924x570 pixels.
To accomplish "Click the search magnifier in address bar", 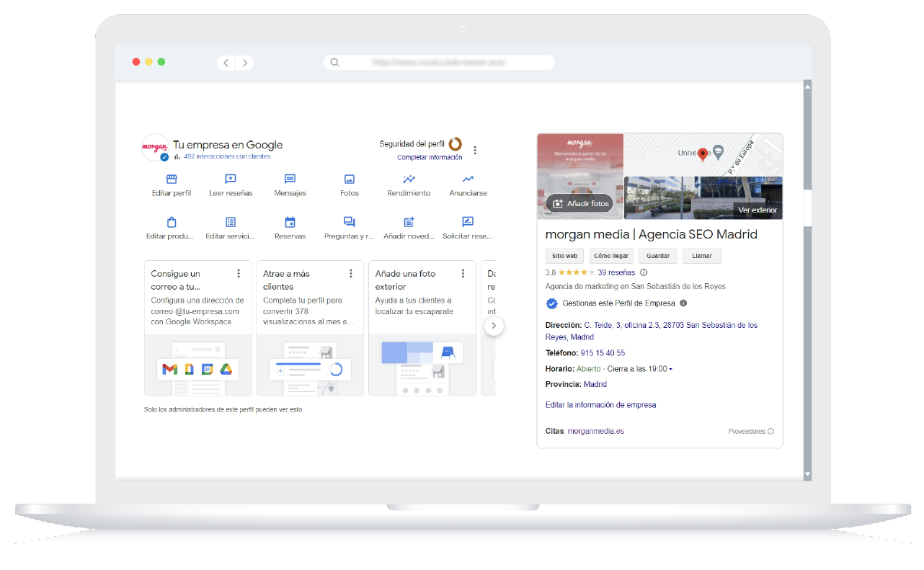I will tap(334, 63).
